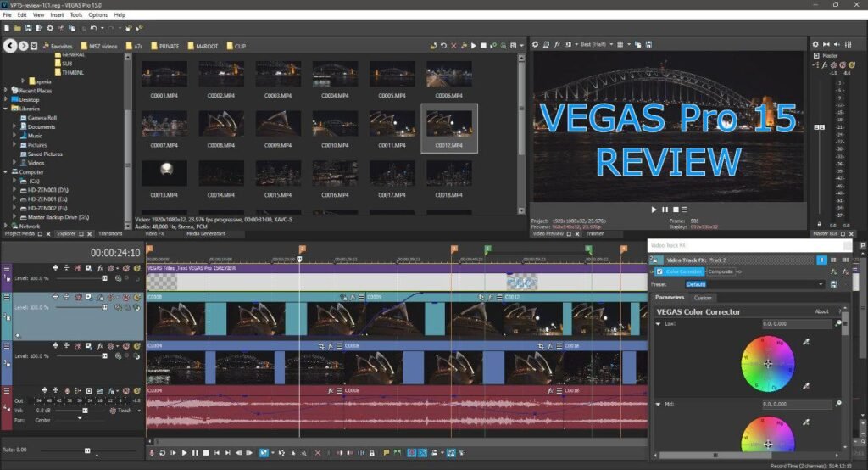Open Track Motion on video track 1
The height and width of the screenshot is (470, 868).
[88, 268]
